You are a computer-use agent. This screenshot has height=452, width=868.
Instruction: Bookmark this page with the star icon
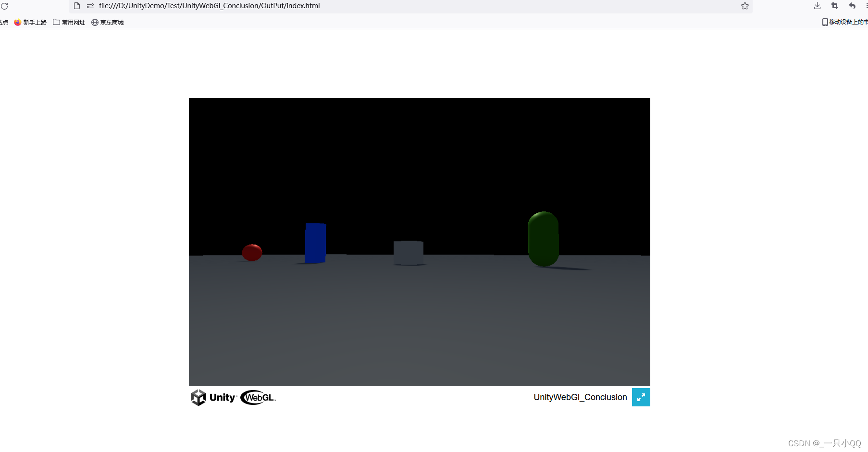[745, 6]
